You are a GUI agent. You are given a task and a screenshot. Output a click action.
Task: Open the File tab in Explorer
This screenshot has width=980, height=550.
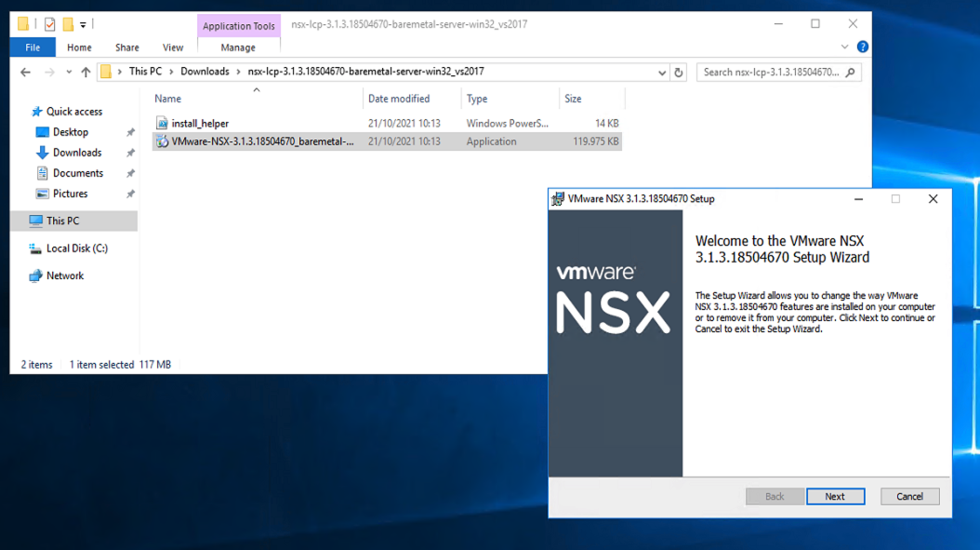pyautogui.click(x=33, y=47)
